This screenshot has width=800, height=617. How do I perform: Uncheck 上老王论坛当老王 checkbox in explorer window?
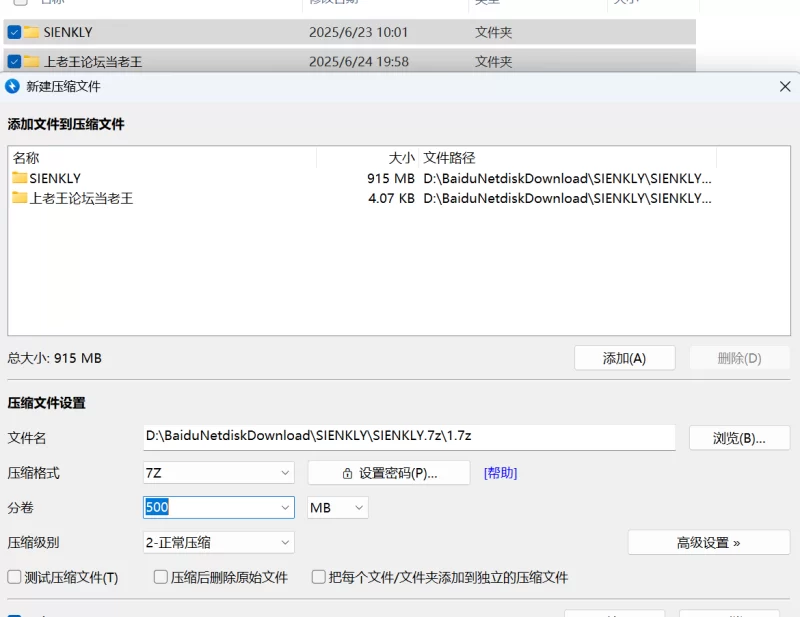(14, 61)
